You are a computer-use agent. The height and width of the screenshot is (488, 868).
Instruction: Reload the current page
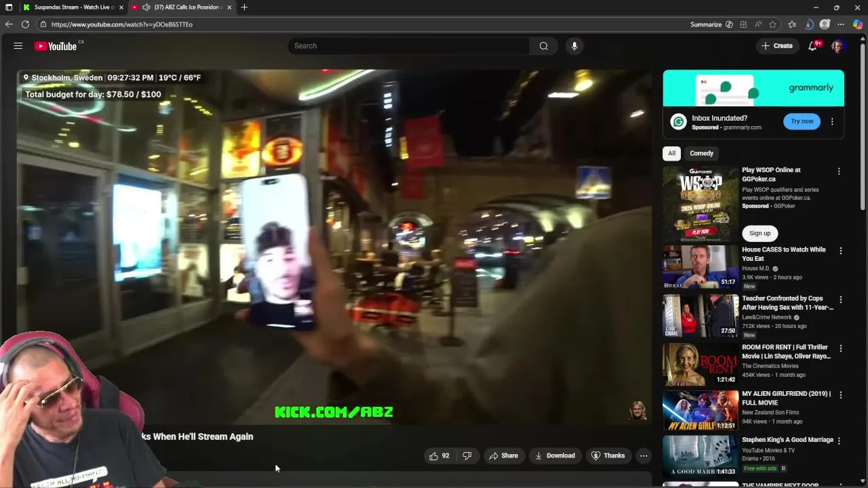(25, 24)
